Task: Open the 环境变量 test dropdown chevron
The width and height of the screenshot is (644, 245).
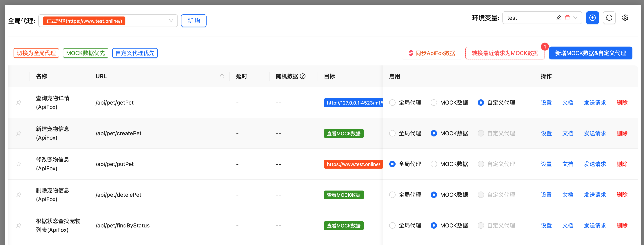Action: [x=575, y=18]
